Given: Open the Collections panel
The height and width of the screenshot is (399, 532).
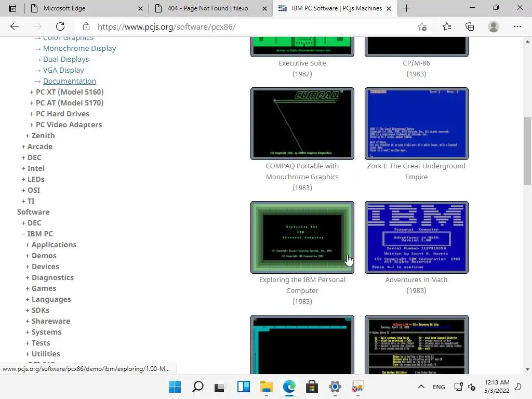Looking at the screenshot, I should [x=470, y=26].
